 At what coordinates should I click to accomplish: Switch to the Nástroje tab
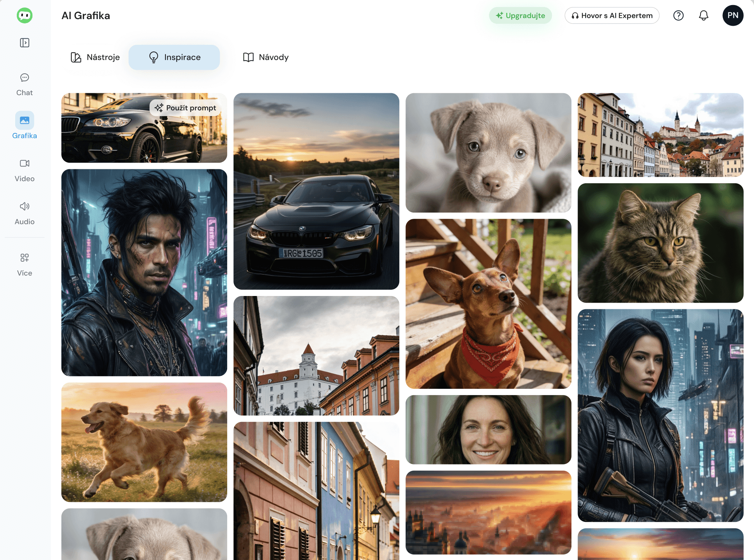coord(95,57)
